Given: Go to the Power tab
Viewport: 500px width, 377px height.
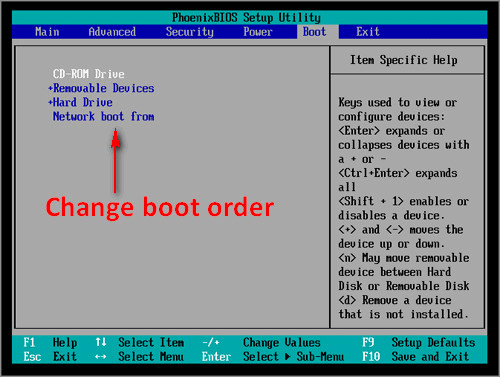Looking at the screenshot, I should click(x=258, y=32).
